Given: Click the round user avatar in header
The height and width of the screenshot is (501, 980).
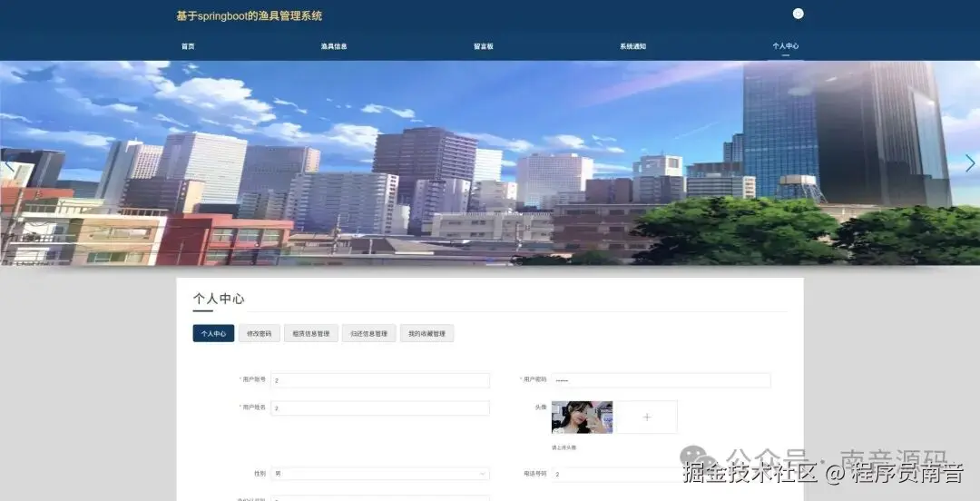Looking at the screenshot, I should point(799,14).
